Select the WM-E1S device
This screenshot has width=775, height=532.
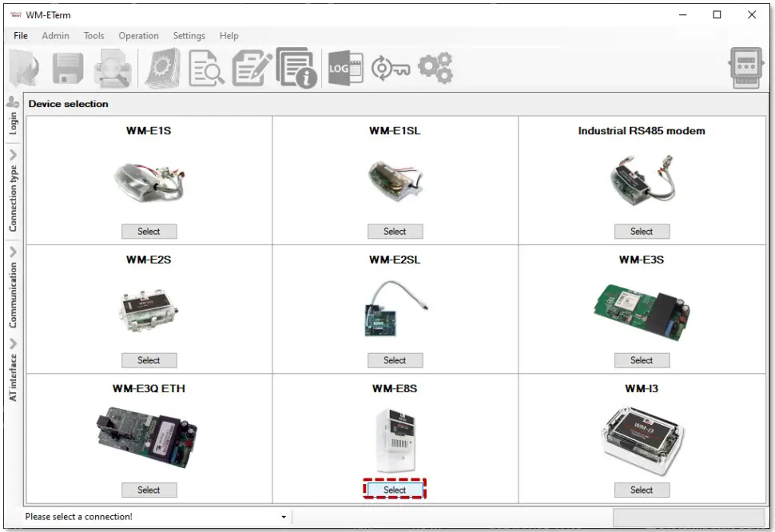click(149, 231)
